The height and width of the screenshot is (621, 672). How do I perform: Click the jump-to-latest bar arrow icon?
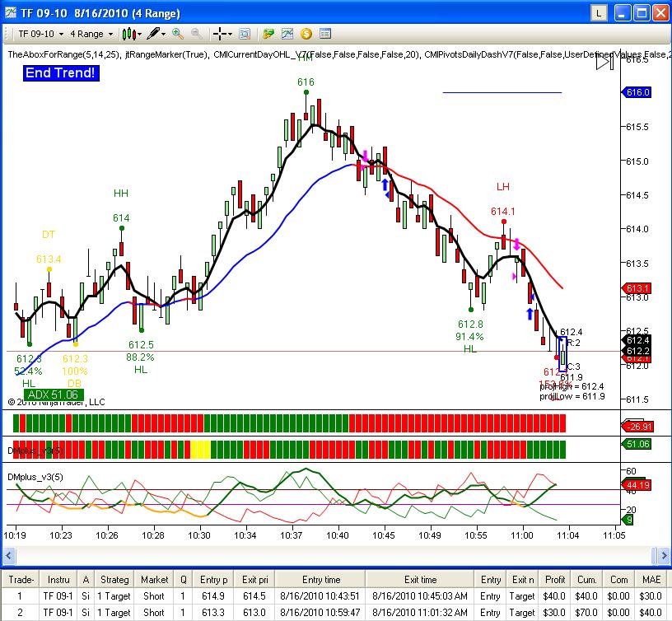[x=604, y=63]
